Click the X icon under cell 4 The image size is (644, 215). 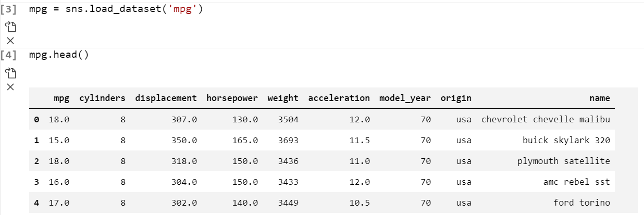pyautogui.click(x=10, y=86)
